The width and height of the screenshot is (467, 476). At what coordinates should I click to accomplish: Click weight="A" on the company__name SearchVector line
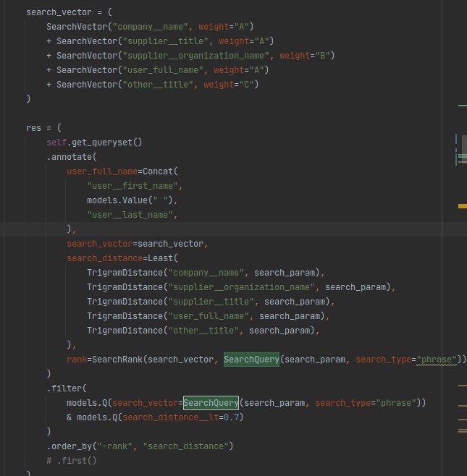point(224,27)
